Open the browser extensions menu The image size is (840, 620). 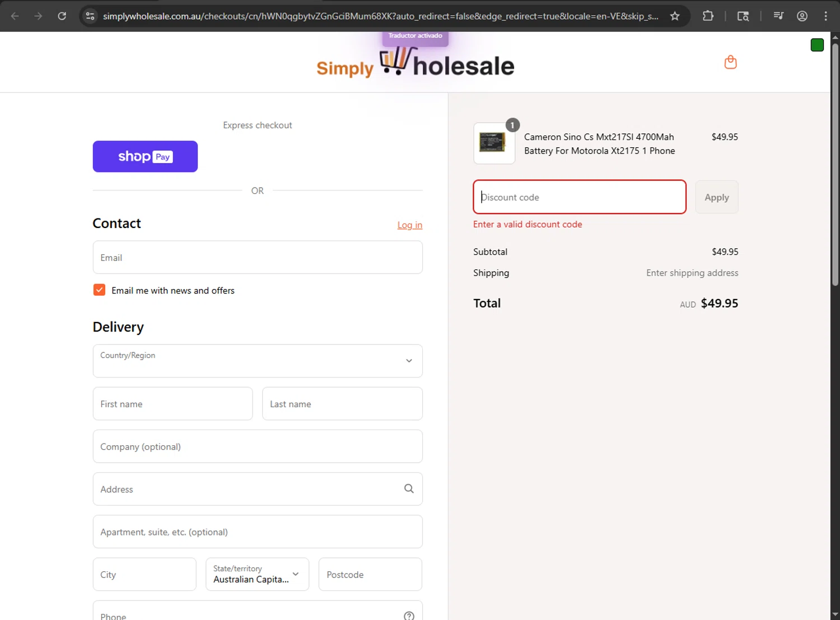708,16
